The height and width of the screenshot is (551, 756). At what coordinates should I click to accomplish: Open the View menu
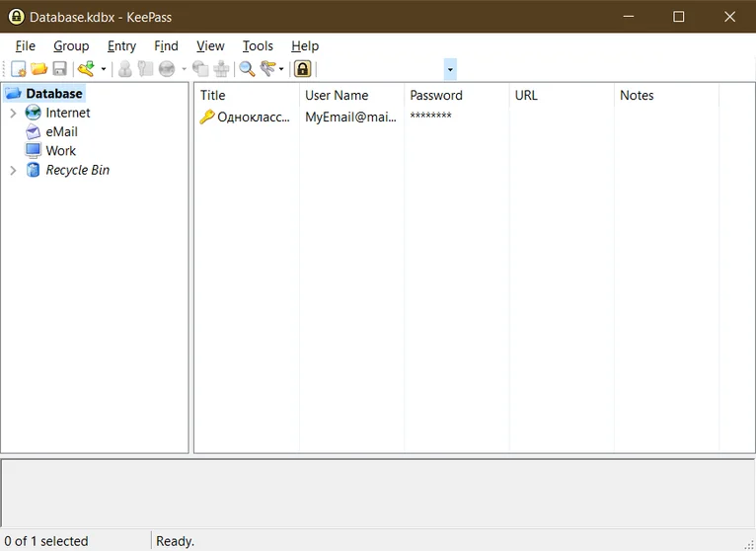(x=210, y=46)
